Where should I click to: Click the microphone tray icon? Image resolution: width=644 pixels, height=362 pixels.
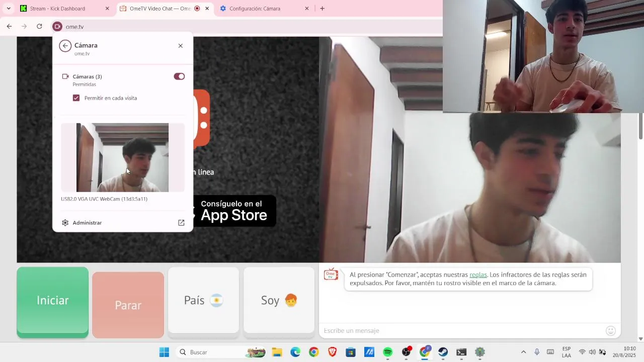pos(537,352)
